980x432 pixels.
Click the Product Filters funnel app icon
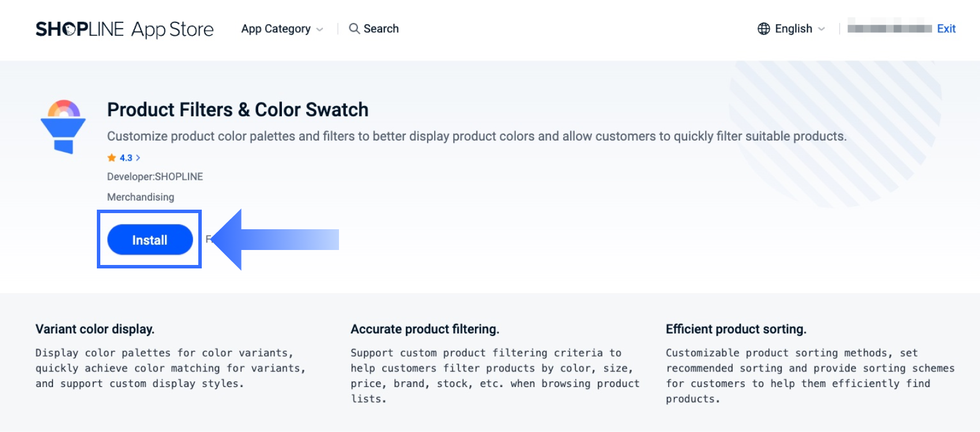click(x=63, y=127)
